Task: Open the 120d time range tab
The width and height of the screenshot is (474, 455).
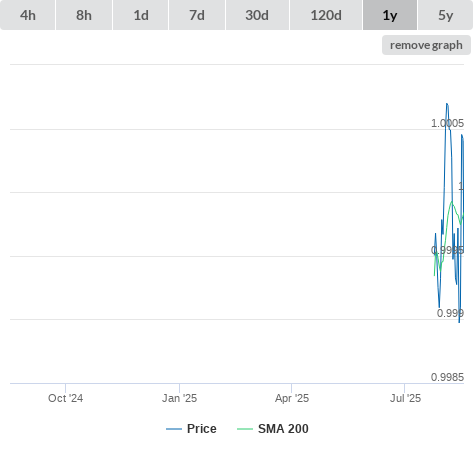Action: click(326, 15)
